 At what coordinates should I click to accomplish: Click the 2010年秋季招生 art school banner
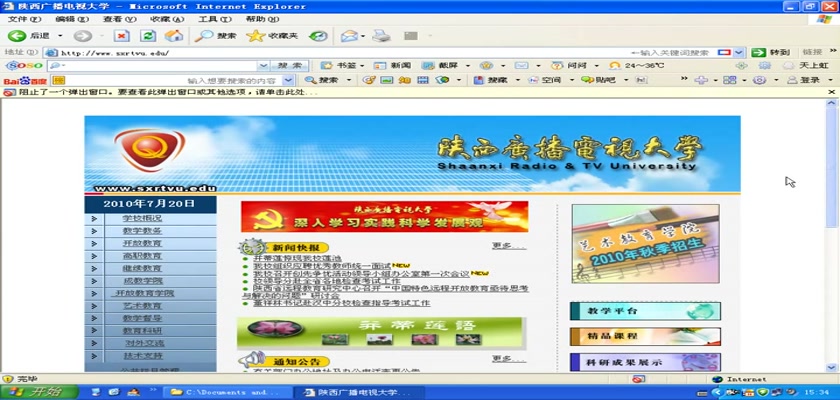(646, 244)
